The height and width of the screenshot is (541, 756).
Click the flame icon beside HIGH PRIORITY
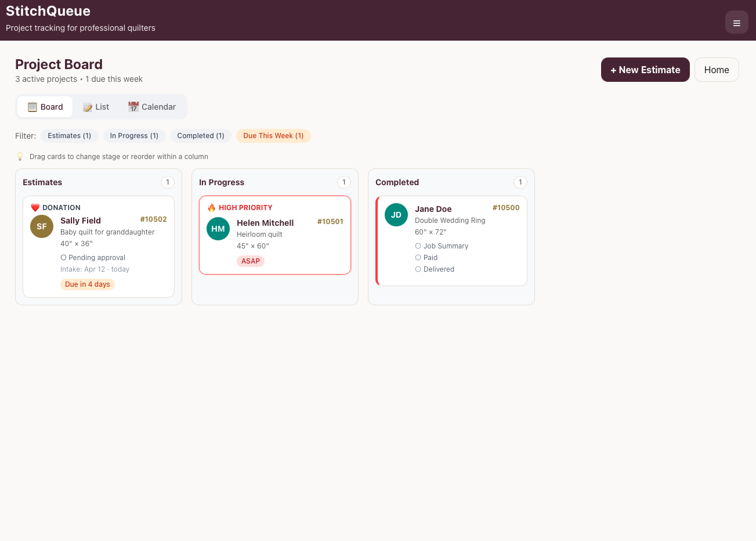212,207
